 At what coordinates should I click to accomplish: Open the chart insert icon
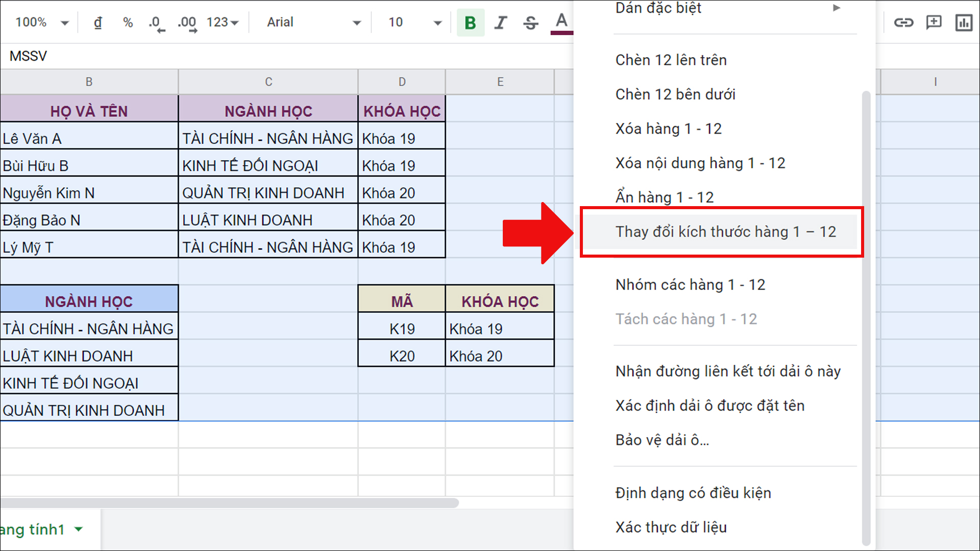point(964,22)
